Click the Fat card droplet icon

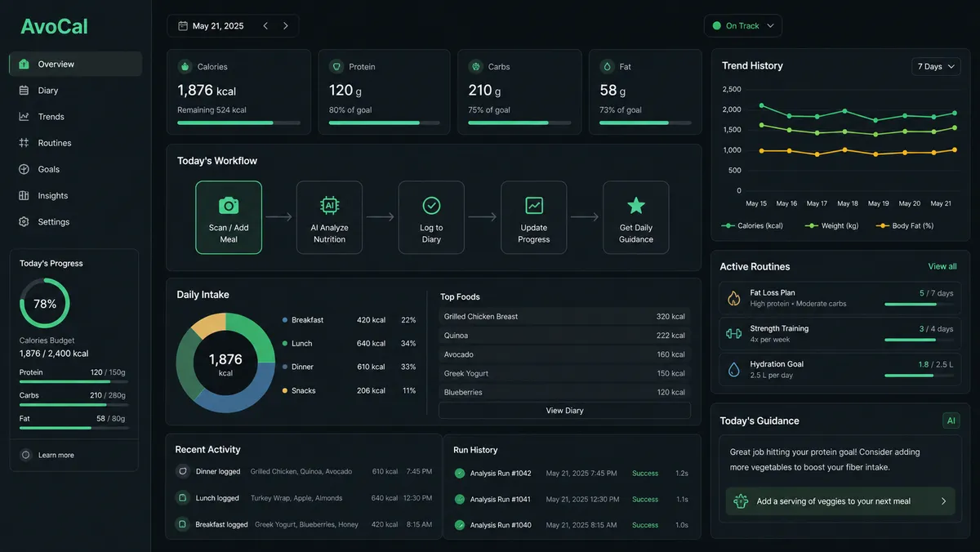607,66
